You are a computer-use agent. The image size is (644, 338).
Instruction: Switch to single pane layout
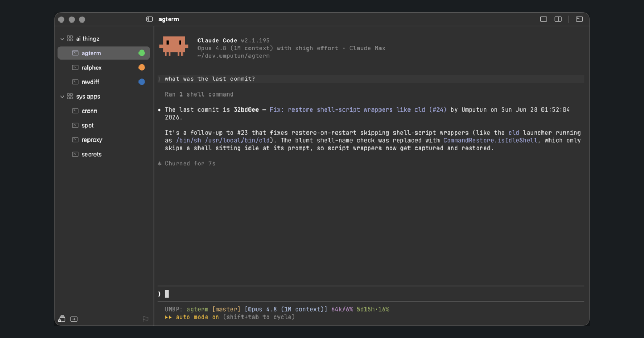tap(544, 19)
